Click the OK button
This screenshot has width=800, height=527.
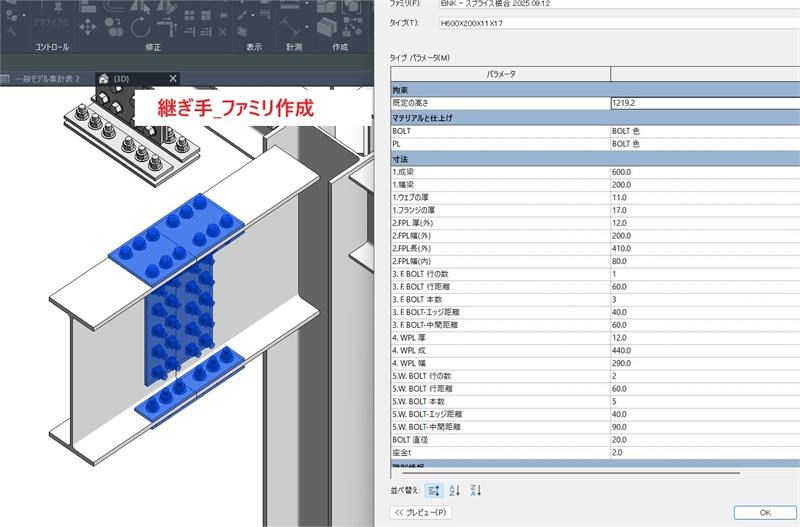765,512
